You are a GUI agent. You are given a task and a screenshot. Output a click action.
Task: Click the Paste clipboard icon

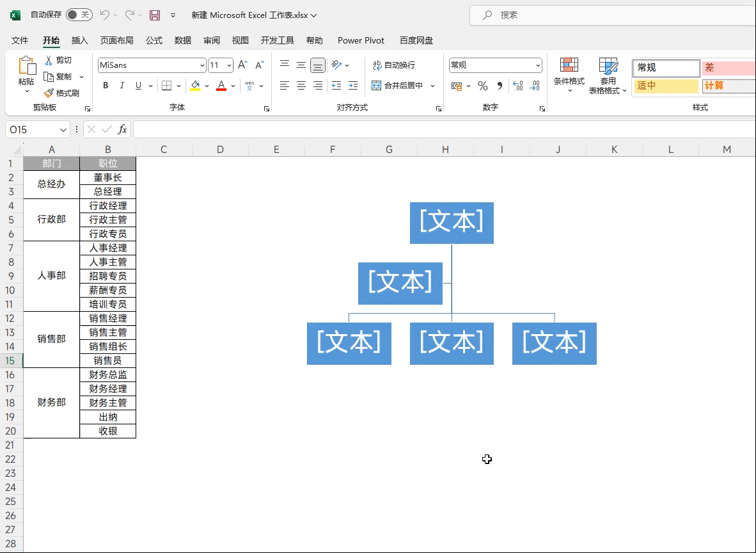[27, 66]
